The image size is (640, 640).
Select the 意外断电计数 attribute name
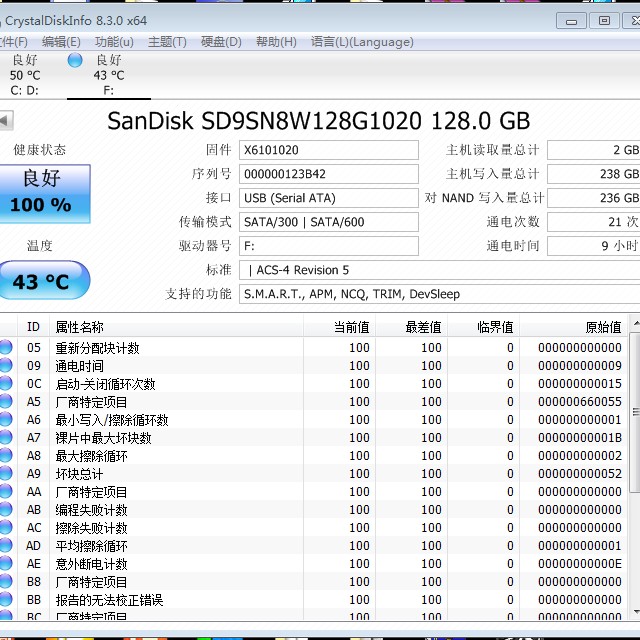(x=91, y=564)
